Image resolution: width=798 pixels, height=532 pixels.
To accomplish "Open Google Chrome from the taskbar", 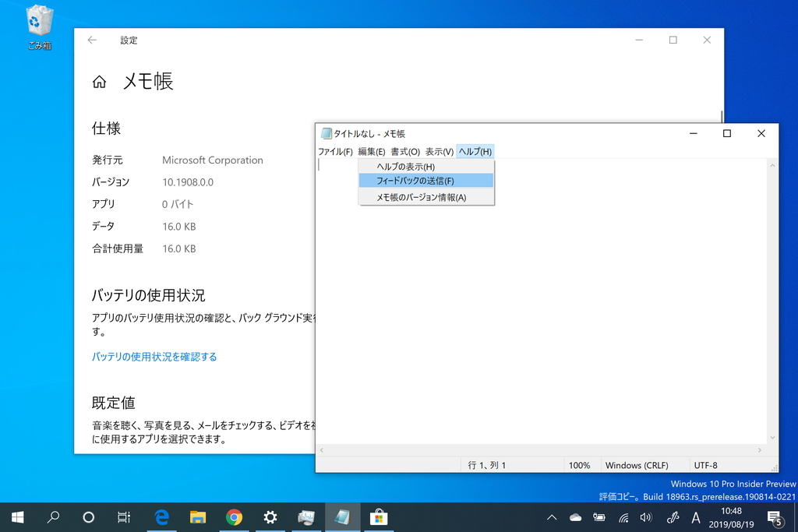I will 235,517.
